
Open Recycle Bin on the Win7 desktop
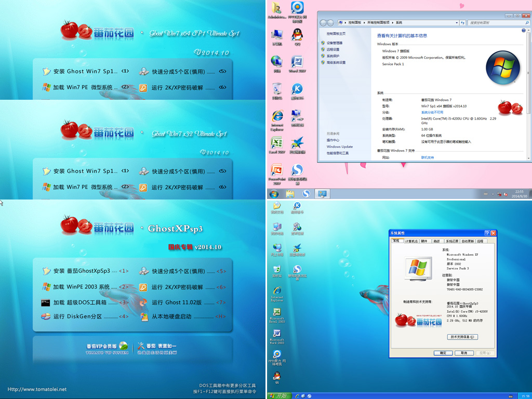coord(277,91)
